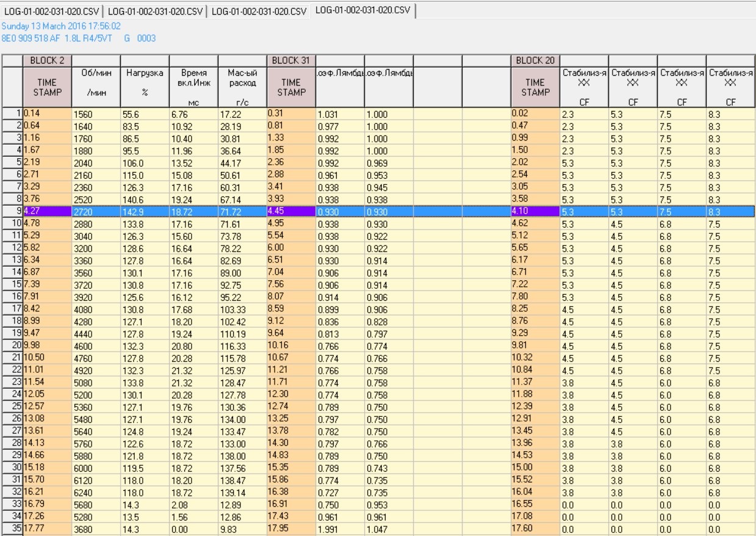Screen dimensions: 756x536
Task: Click the BLOCK 2 group header
Action: pos(47,60)
